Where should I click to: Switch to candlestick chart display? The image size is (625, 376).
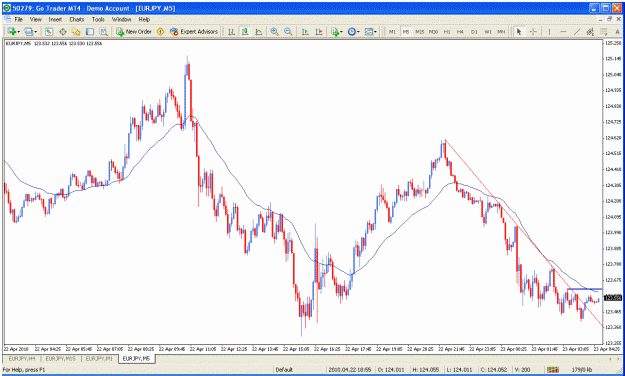[245, 31]
